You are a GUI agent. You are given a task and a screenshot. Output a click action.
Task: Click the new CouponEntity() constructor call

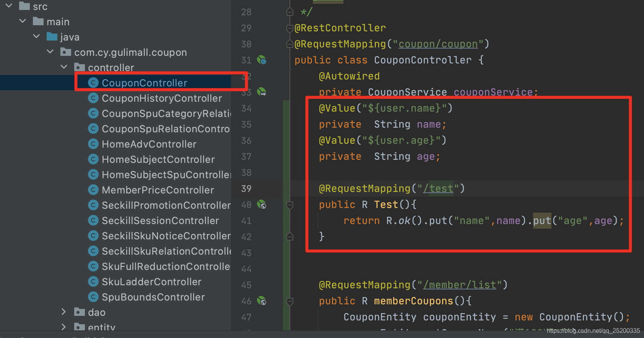570,317
